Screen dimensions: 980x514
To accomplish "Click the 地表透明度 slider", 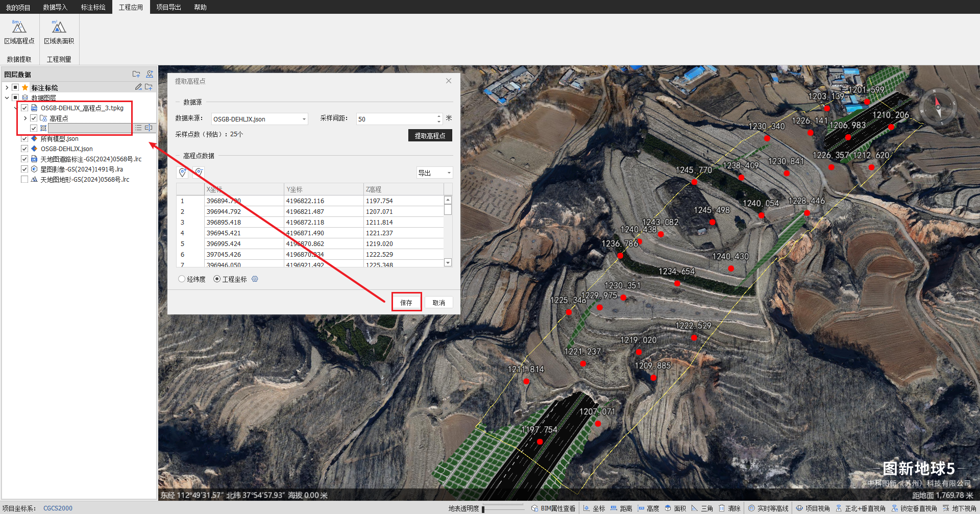I will click(503, 508).
